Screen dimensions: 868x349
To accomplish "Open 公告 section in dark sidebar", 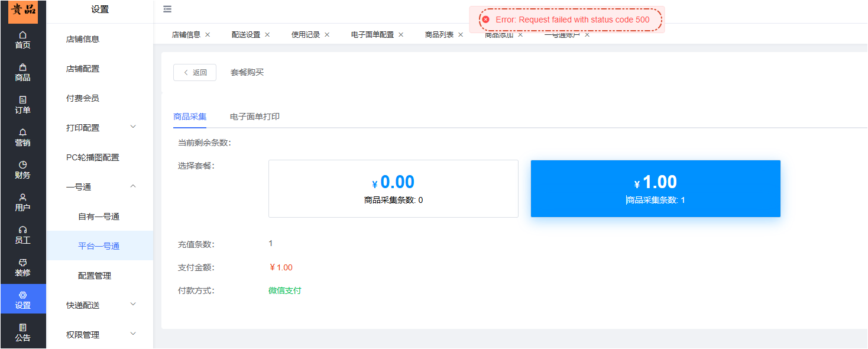I will pyautogui.click(x=23, y=332).
